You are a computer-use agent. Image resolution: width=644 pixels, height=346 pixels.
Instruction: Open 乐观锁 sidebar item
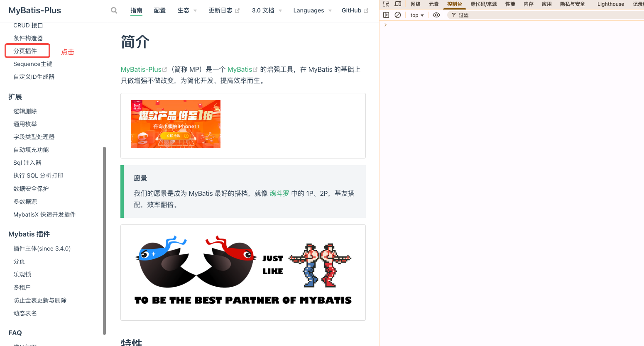coord(22,274)
